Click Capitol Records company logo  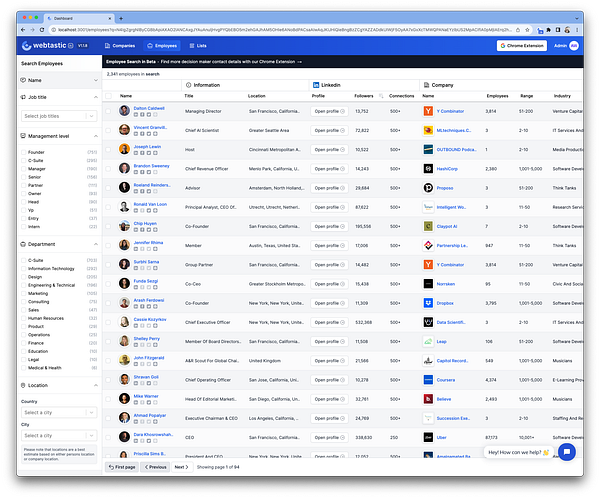click(428, 360)
